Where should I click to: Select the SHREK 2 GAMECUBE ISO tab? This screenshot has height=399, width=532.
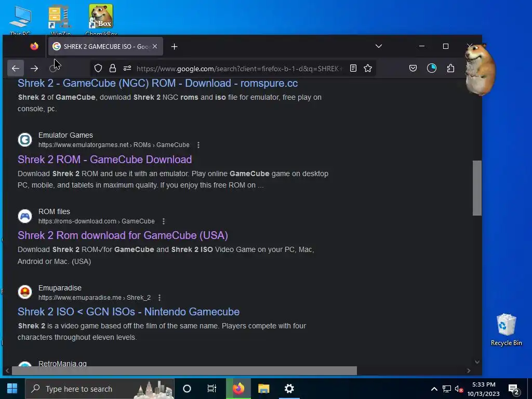105,46
